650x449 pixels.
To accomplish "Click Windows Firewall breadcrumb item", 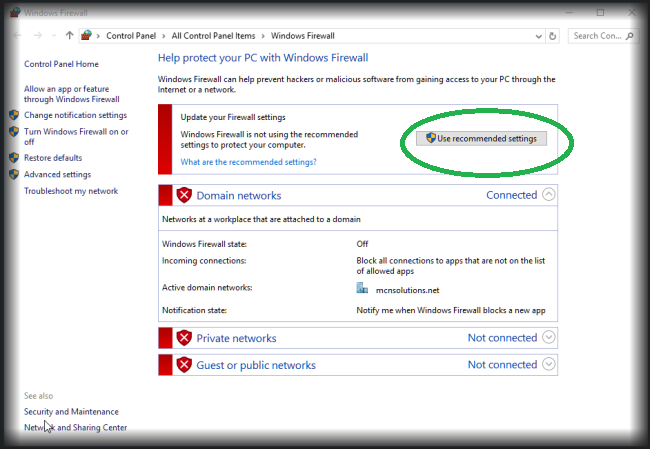I will pos(303,36).
